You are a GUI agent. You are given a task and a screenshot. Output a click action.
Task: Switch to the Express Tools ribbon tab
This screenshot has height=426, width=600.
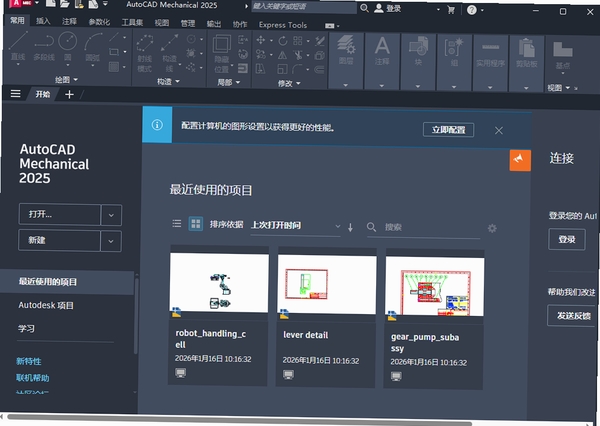point(283,25)
